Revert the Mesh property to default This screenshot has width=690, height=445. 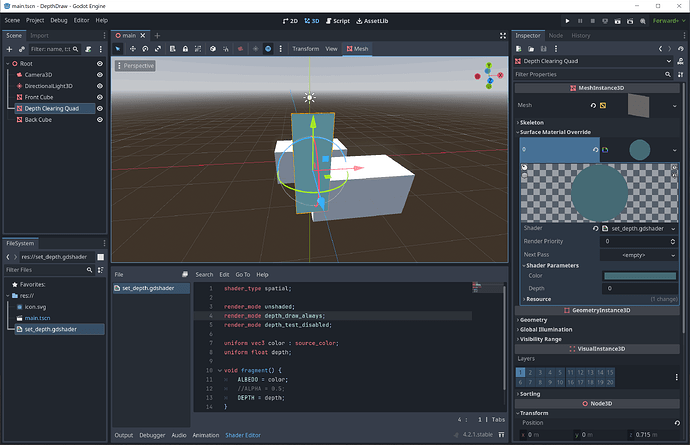(x=593, y=105)
